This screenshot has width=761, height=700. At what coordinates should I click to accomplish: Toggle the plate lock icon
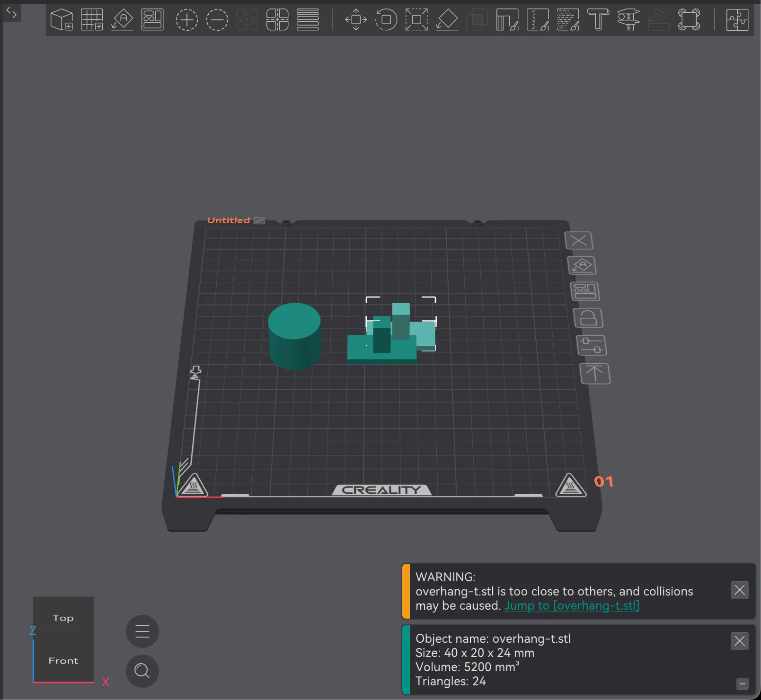(588, 318)
